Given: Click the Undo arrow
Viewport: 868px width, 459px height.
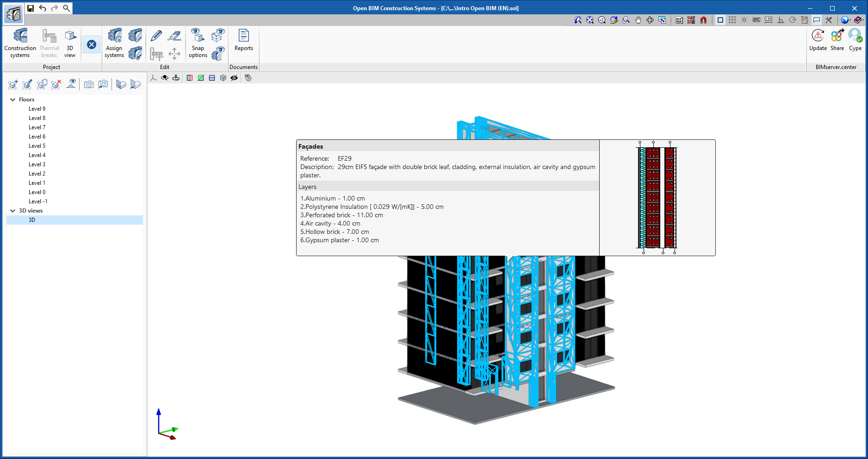Looking at the screenshot, I should (x=43, y=8).
